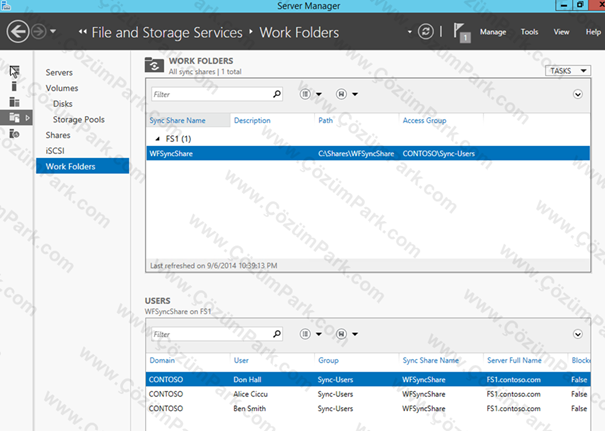Select iSCSI in navigation pane

pyautogui.click(x=55, y=151)
